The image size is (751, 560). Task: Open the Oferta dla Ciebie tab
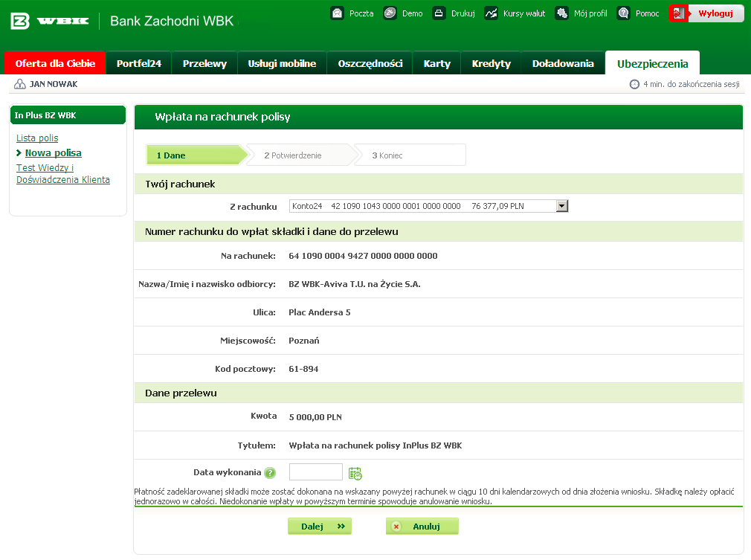tap(55, 63)
